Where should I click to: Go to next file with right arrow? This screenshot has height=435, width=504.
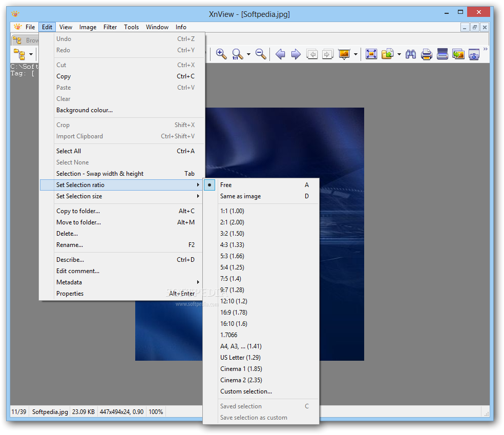(x=296, y=54)
